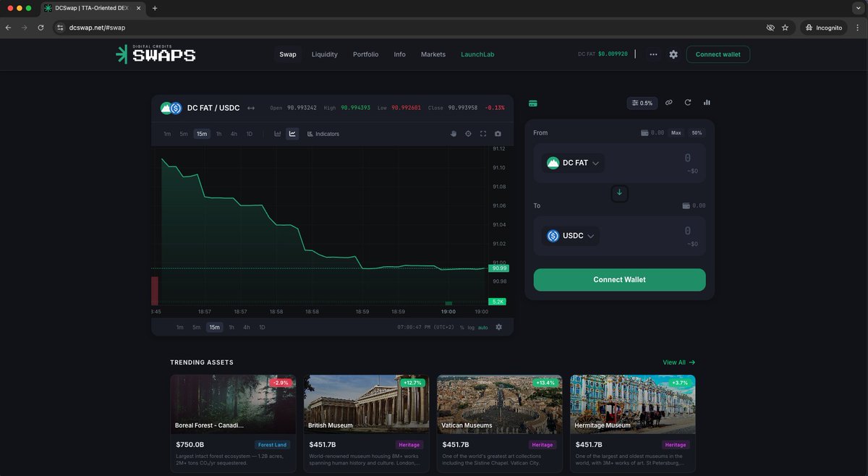
Task: Open Chrome tab search chevron
Action: pyautogui.click(x=858, y=8)
